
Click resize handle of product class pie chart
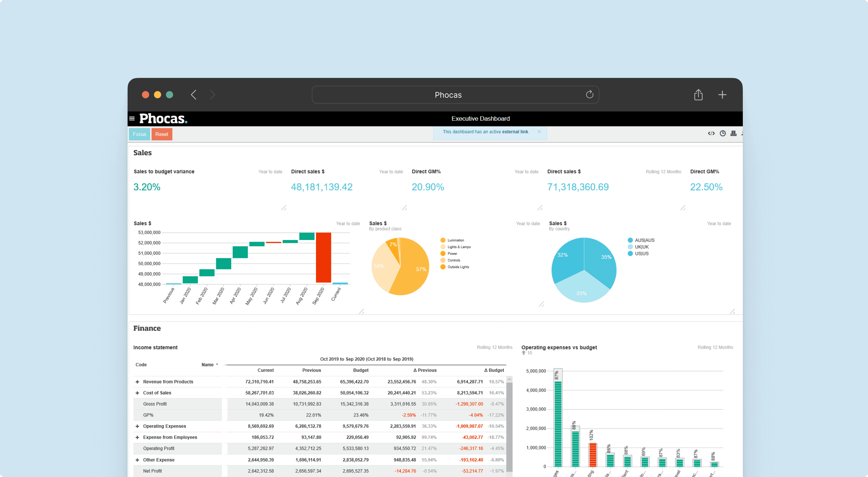click(x=541, y=304)
